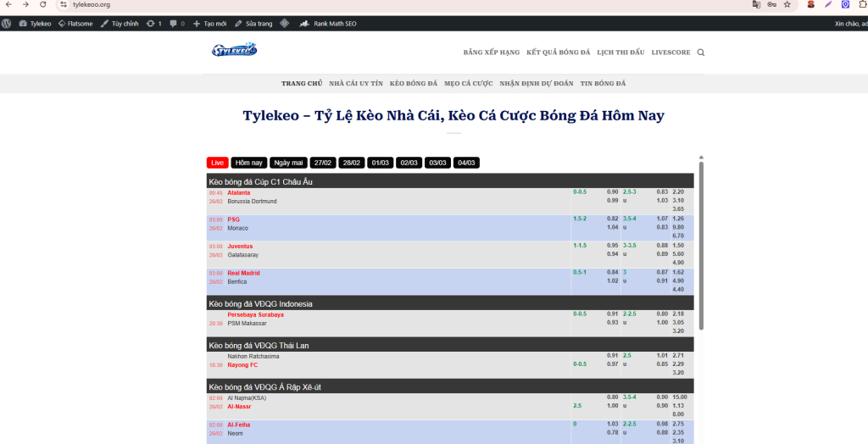Image resolution: width=868 pixels, height=444 pixels.
Task: Open TIN BÓNG ĐÁ menu item
Action: [x=603, y=84]
